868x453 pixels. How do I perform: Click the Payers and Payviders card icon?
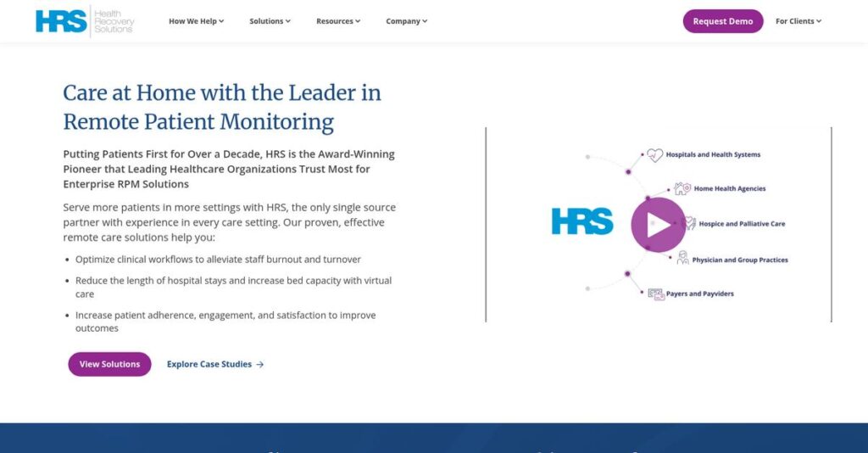coord(656,294)
